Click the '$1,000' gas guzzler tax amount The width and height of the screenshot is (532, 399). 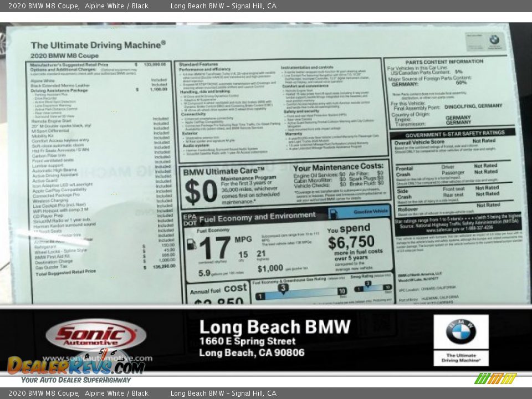270,268
